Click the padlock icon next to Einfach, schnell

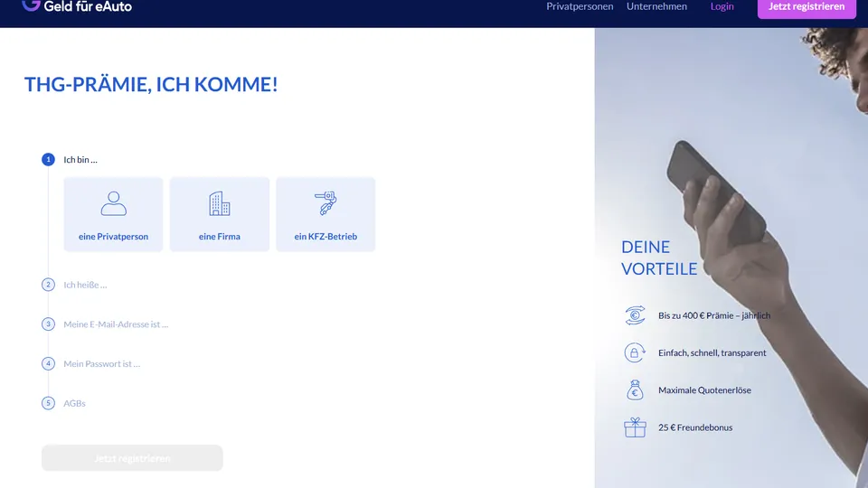click(635, 352)
